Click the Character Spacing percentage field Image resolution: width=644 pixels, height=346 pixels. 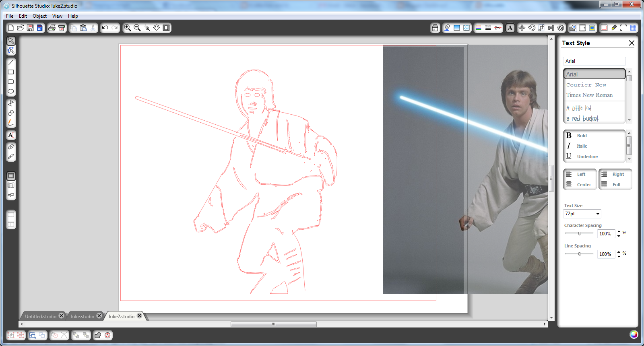tap(606, 234)
